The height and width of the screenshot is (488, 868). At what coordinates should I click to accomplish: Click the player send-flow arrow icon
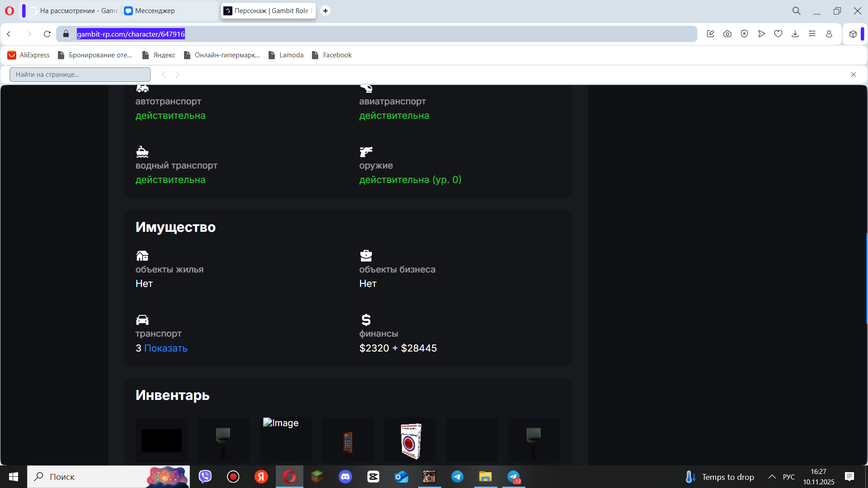pyautogui.click(x=761, y=34)
